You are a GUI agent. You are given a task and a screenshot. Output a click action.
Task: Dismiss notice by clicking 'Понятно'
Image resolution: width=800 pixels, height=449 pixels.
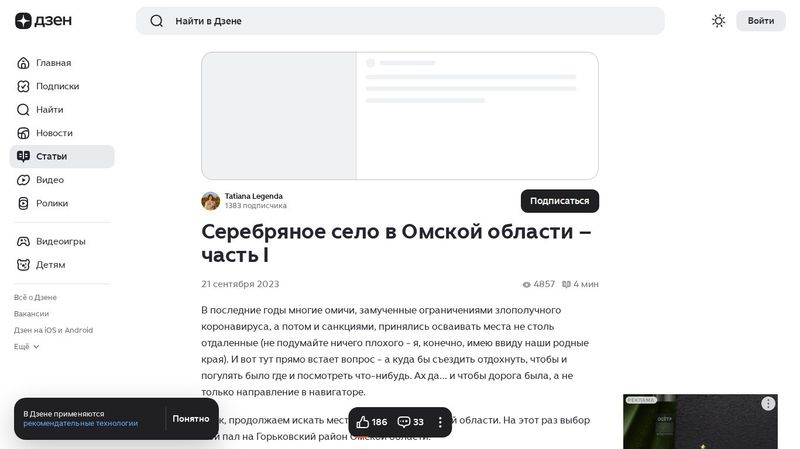click(x=190, y=419)
